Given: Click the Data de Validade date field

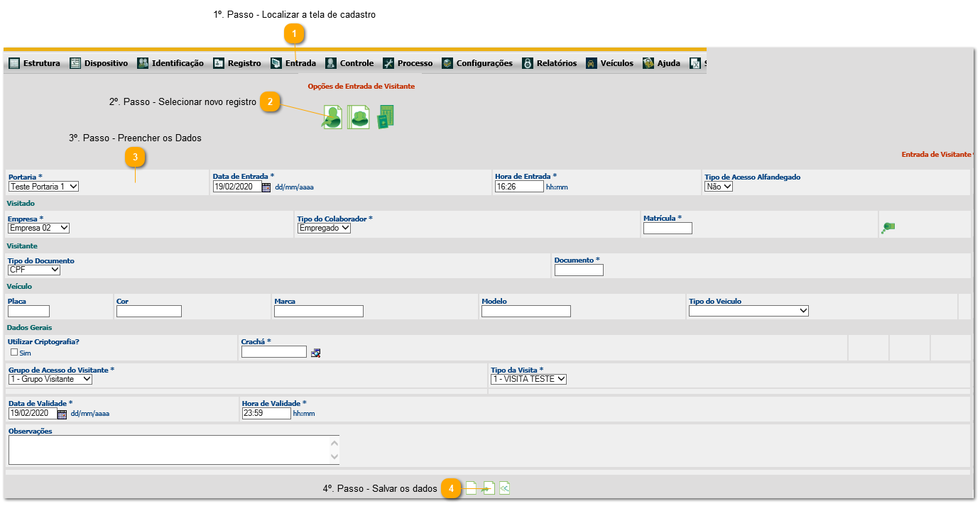Looking at the screenshot, I should tap(32, 413).
